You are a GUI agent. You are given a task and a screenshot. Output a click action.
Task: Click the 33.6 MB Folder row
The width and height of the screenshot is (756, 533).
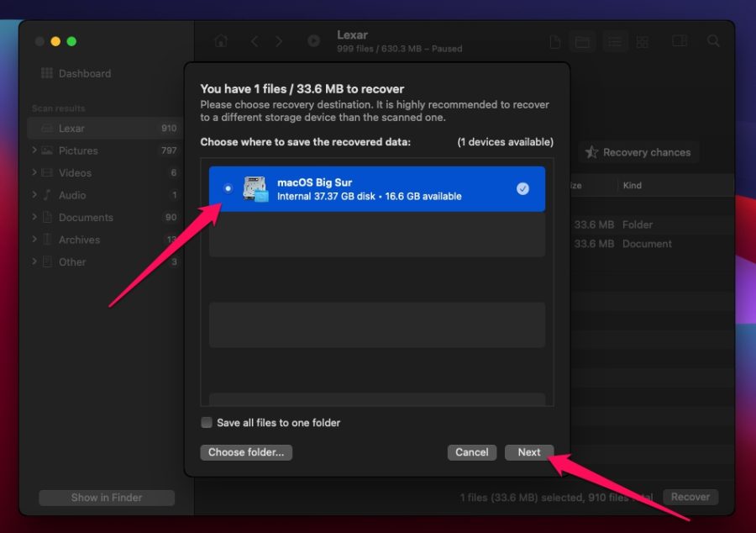652,224
